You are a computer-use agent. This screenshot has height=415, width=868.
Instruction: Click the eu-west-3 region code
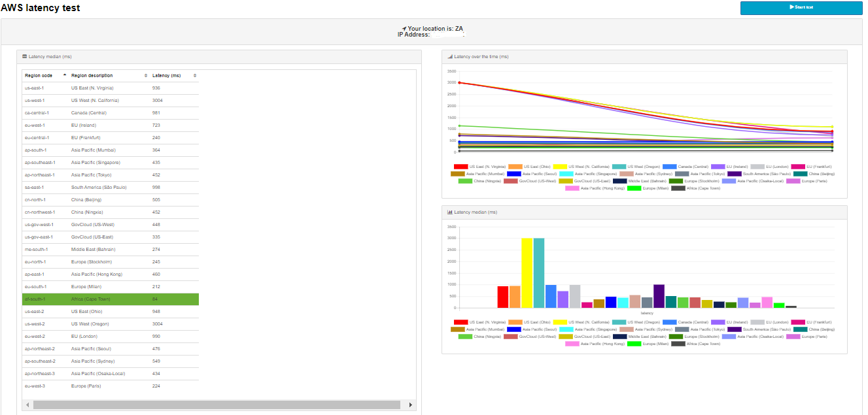(34, 386)
